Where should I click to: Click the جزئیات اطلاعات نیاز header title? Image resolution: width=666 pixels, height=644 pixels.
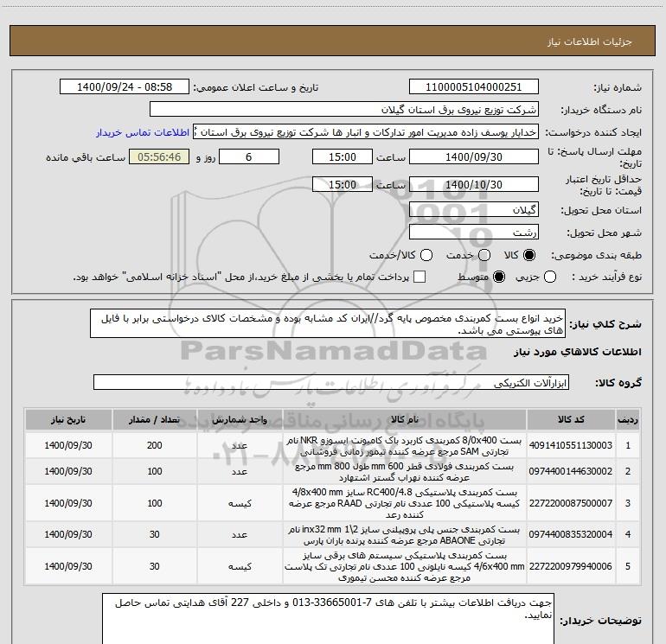click(589, 41)
